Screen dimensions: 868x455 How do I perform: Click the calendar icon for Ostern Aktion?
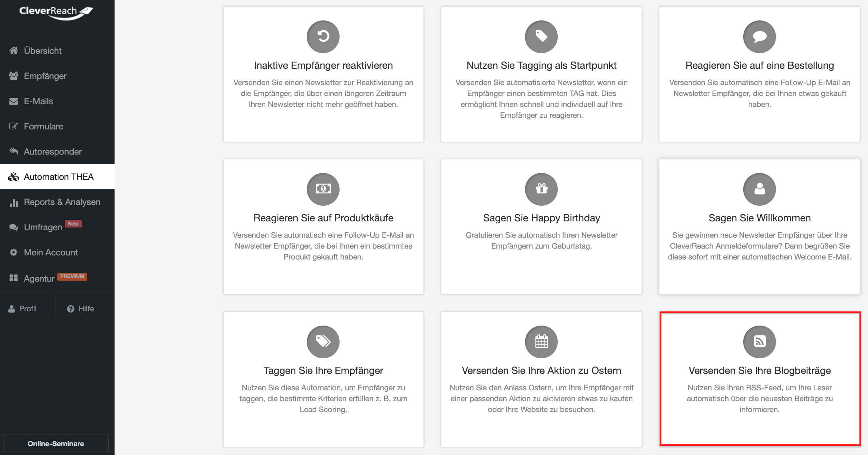click(x=541, y=342)
